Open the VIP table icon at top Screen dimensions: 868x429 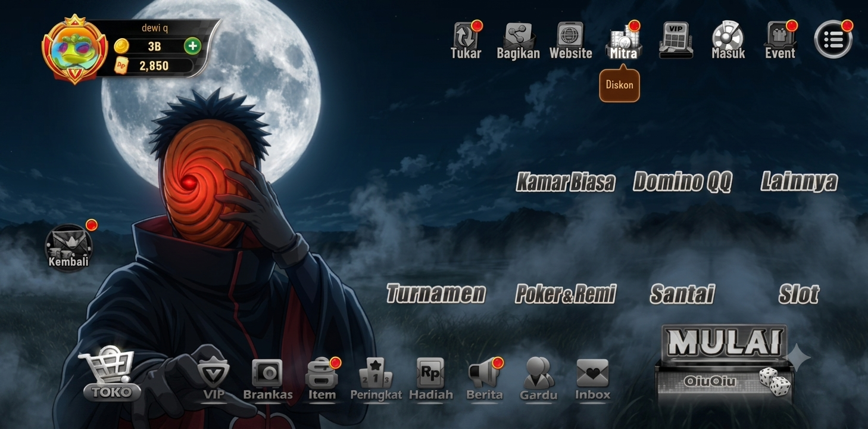pos(676,41)
